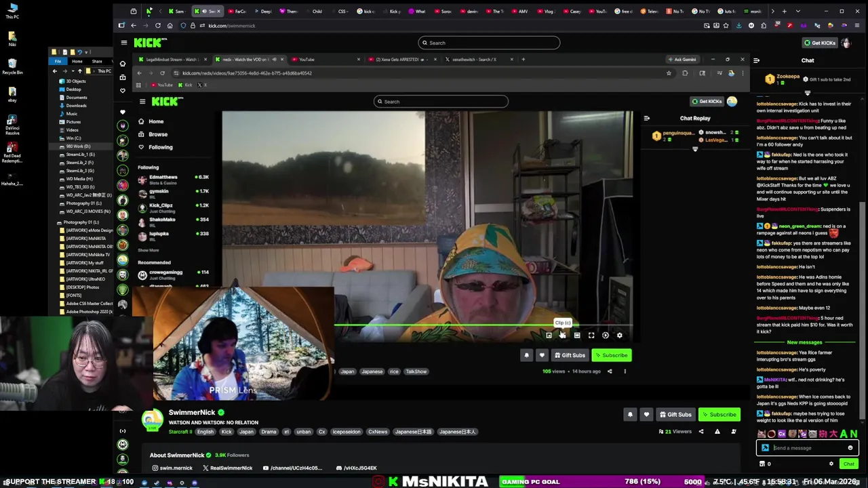Share the VOD with the share icon

pos(609,371)
